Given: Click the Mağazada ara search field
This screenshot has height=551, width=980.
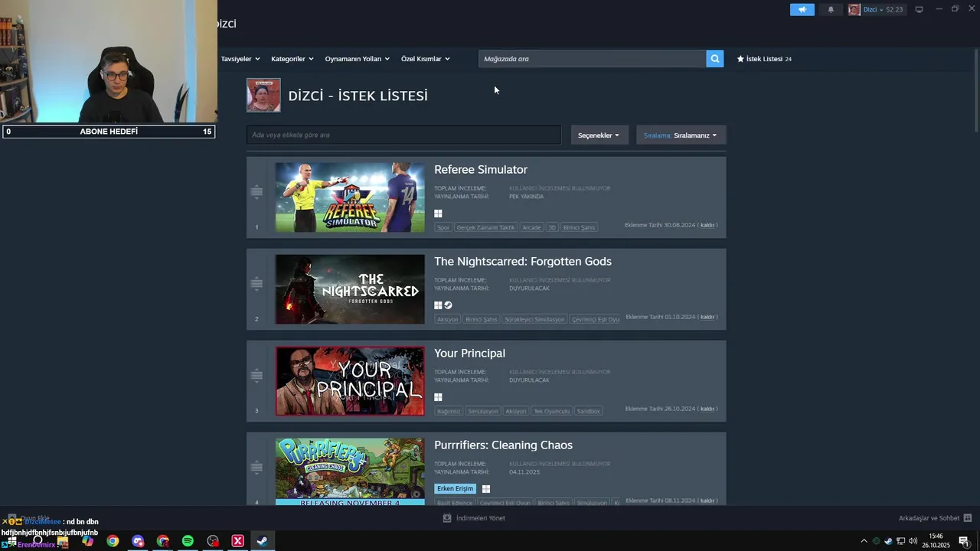Looking at the screenshot, I should tap(593, 59).
